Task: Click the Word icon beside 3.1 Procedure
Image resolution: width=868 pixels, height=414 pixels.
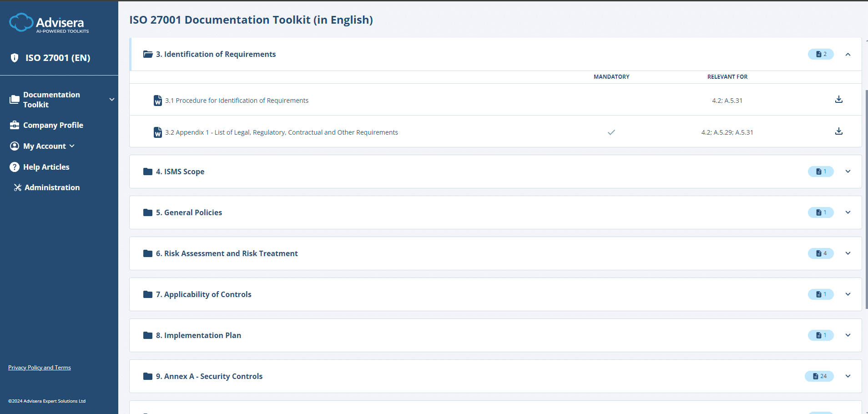Action: 158,101
